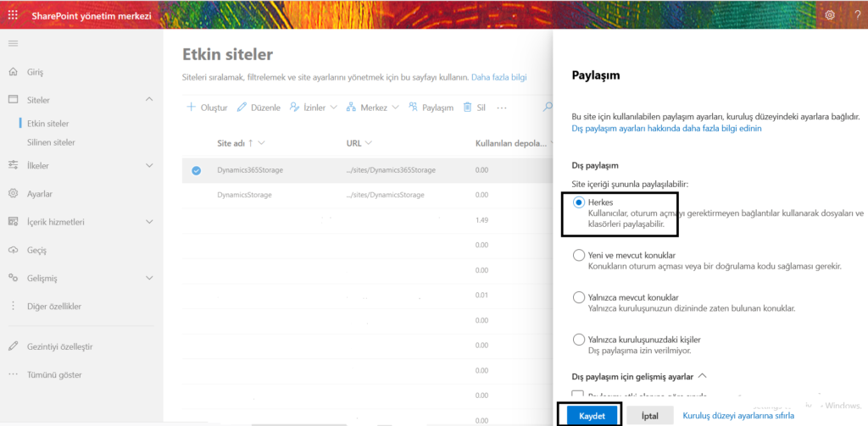Screen dimensions: 868x426
Task: Click the Gelişmiş sliders icon
Action: [14, 278]
